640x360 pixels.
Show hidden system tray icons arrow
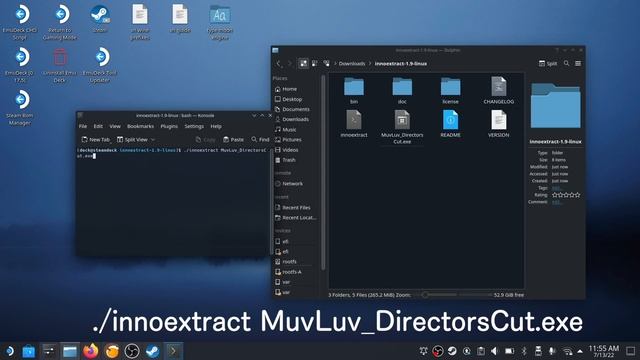[580, 351]
